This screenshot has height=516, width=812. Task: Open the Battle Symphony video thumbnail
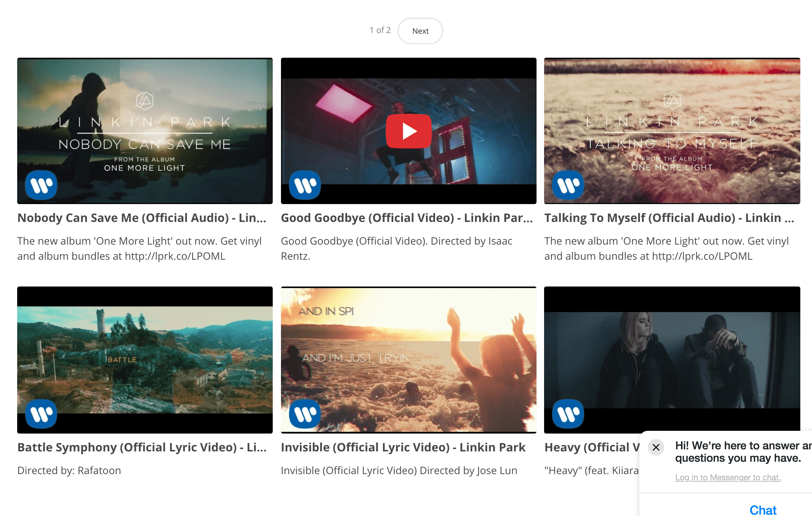[145, 360]
